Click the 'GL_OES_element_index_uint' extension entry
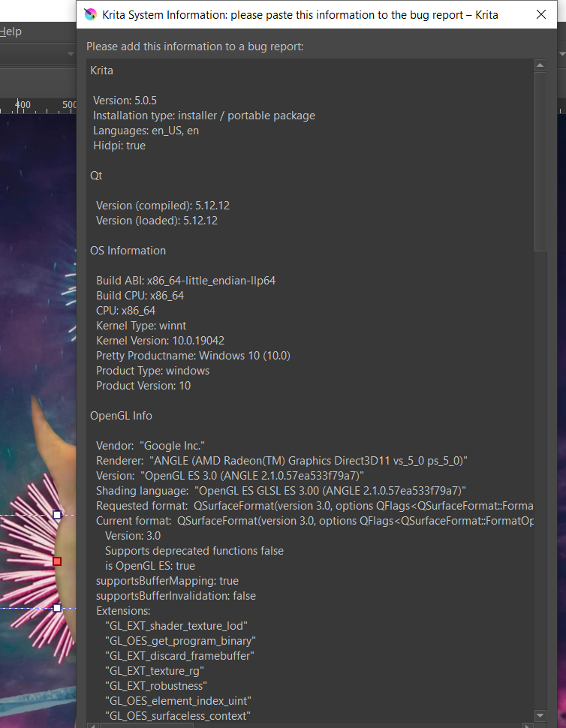Image resolution: width=566 pixels, height=728 pixels. pyautogui.click(x=179, y=701)
